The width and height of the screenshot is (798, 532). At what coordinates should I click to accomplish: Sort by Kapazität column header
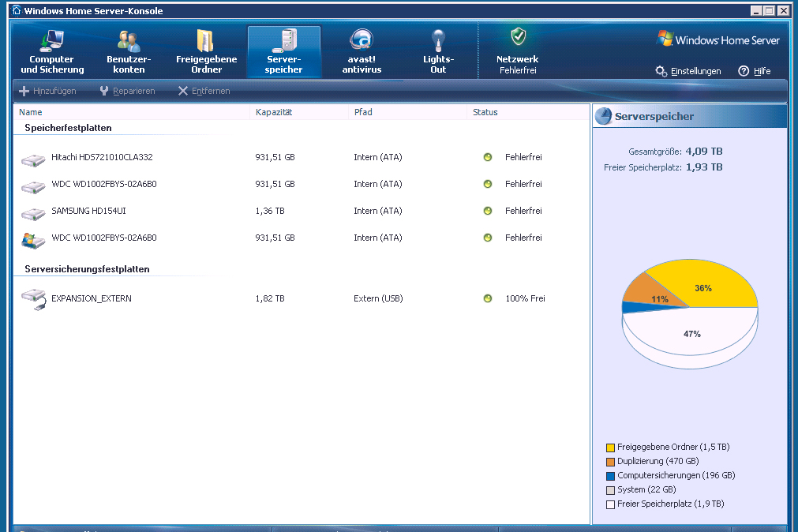pyautogui.click(x=274, y=112)
